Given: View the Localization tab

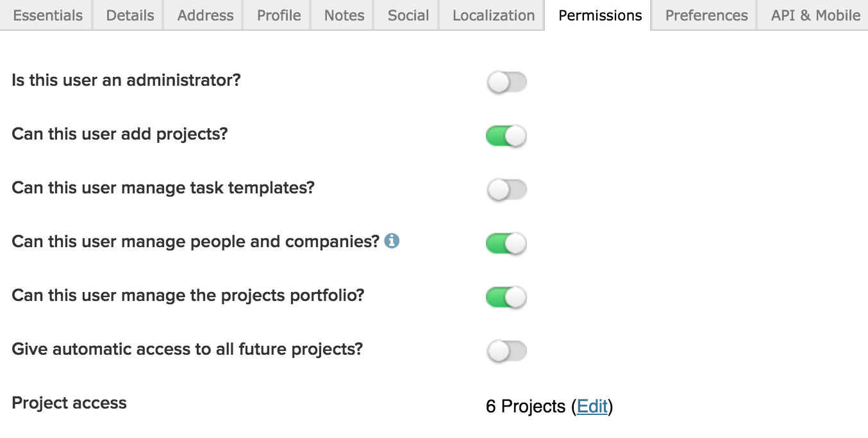Looking at the screenshot, I should click(494, 15).
